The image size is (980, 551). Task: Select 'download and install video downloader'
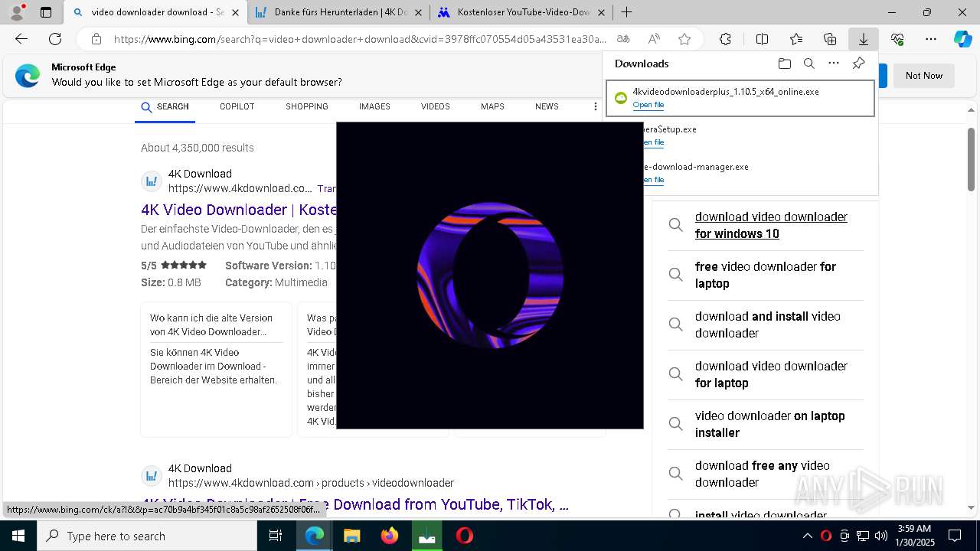[767, 324]
